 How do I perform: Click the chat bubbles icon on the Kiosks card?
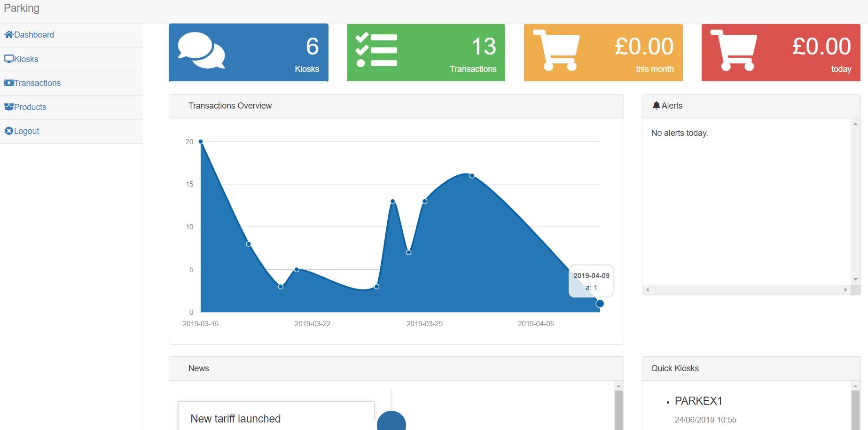[202, 50]
